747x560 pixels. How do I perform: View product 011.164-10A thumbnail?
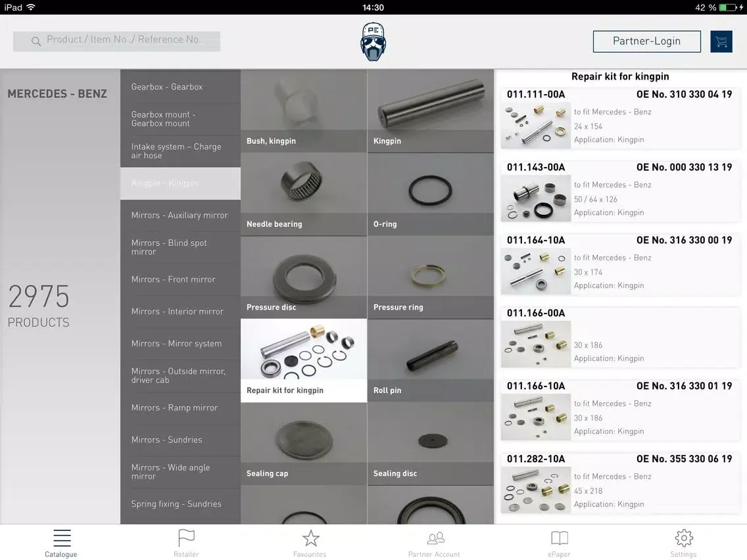536,271
